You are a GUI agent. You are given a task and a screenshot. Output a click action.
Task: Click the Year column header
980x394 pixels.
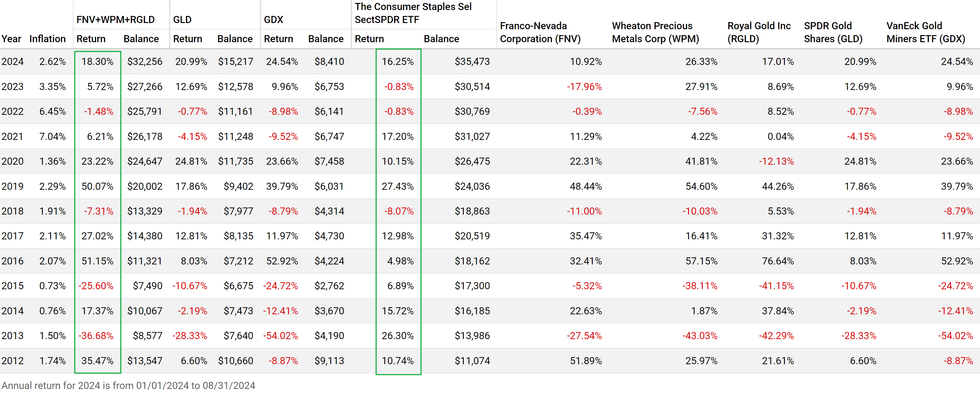point(11,39)
